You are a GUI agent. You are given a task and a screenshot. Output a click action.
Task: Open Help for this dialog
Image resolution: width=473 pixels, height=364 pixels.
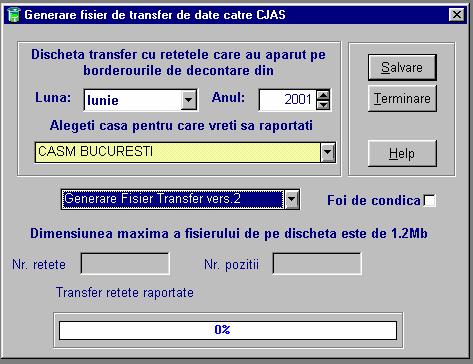[402, 153]
